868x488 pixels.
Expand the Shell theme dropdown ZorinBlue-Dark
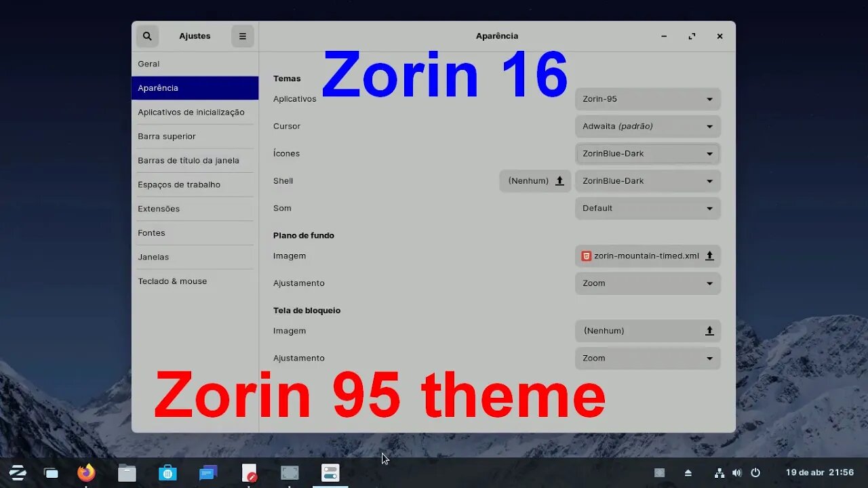[648, 181]
